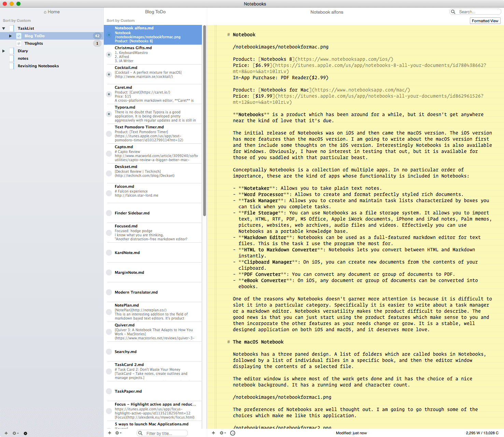
Task: Open the document list gear dropdown
Action: [x=118, y=433]
